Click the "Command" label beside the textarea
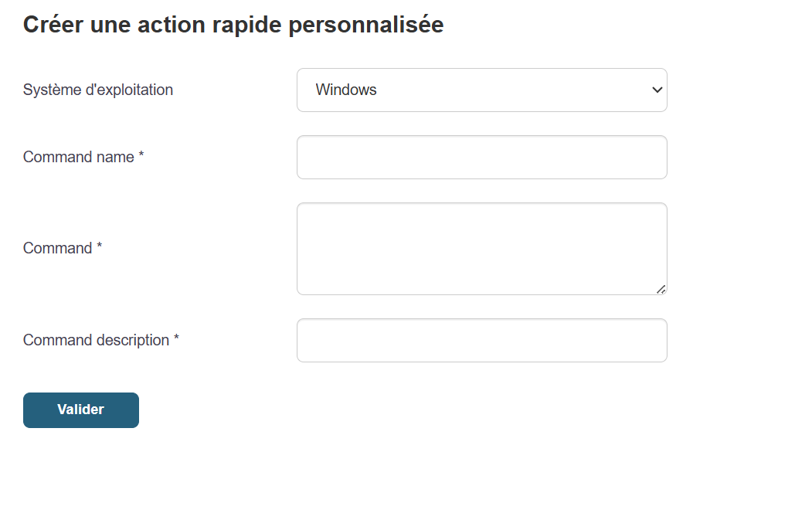The width and height of the screenshot is (812, 520). click(x=57, y=249)
